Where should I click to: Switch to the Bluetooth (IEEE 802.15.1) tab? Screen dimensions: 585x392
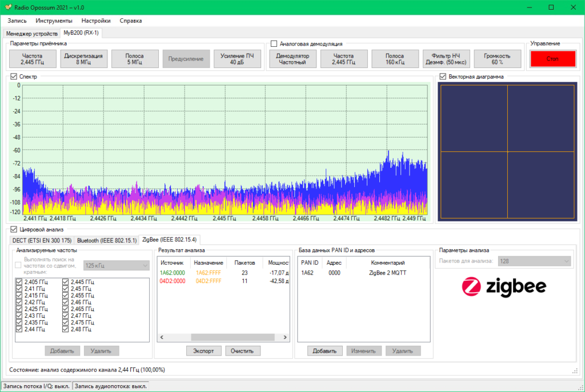107,240
